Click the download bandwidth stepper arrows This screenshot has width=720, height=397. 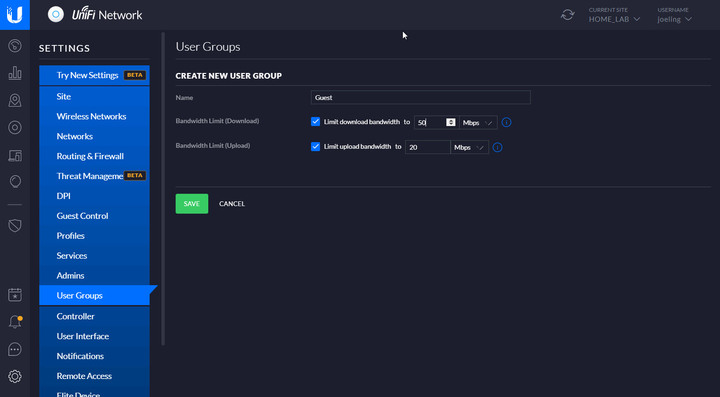tap(451, 123)
